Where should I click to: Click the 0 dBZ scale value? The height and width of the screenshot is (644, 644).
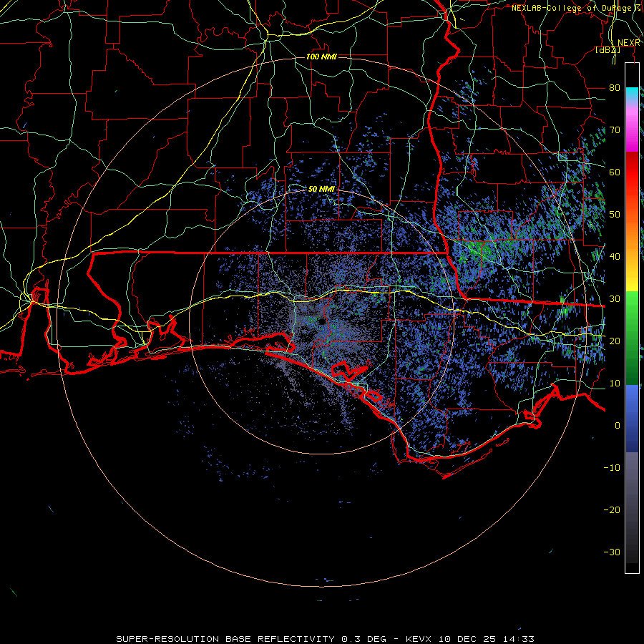[618, 426]
